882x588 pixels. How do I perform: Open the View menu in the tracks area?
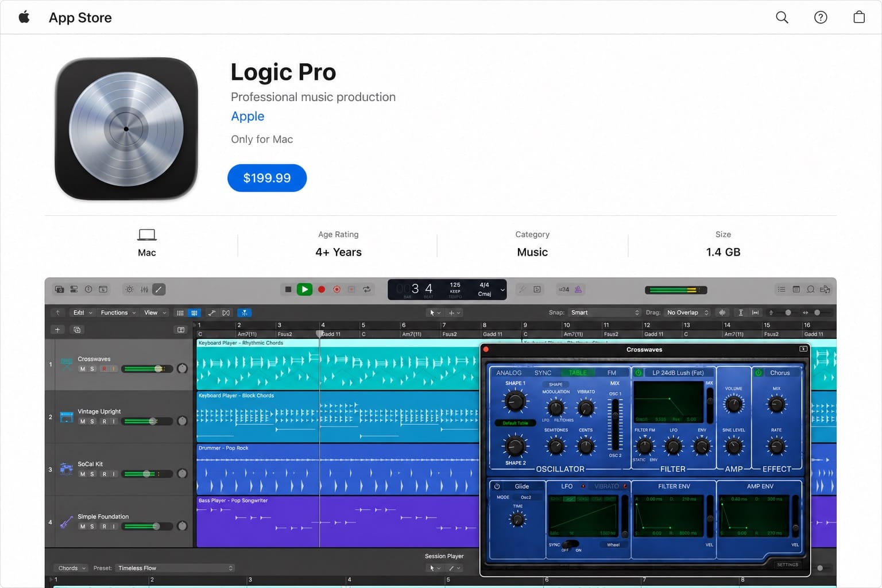[155, 312]
